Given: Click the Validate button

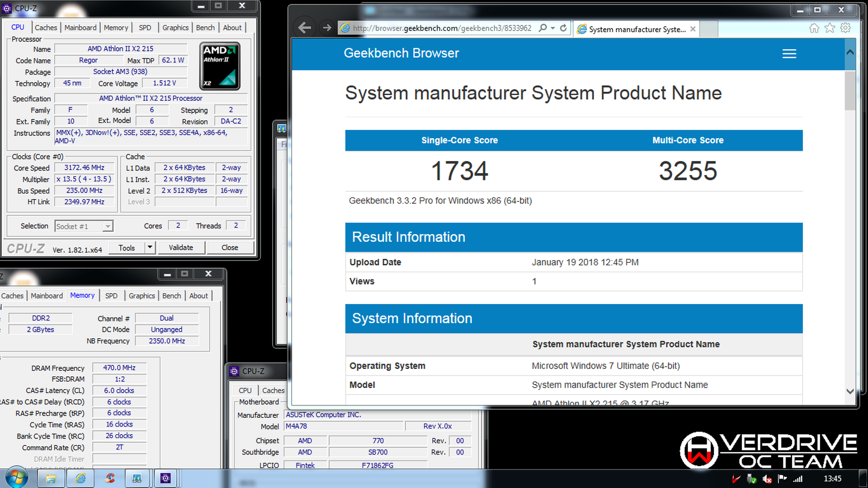Looking at the screenshot, I should (181, 247).
